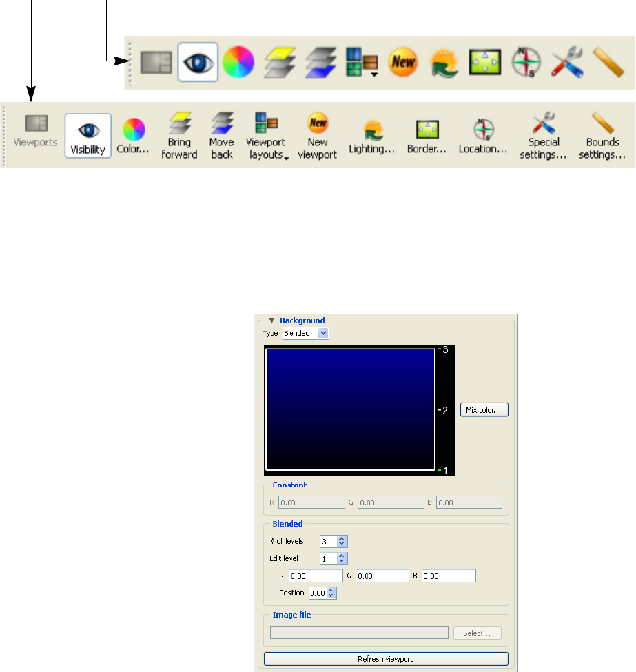Image resolution: width=636 pixels, height=672 pixels.
Task: Click the Postion value field
Action: [318, 593]
